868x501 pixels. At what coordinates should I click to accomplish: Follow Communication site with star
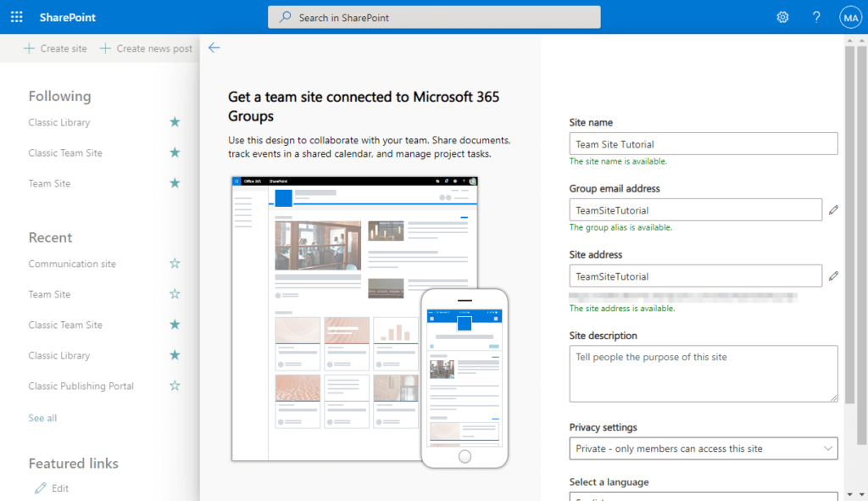tap(175, 264)
